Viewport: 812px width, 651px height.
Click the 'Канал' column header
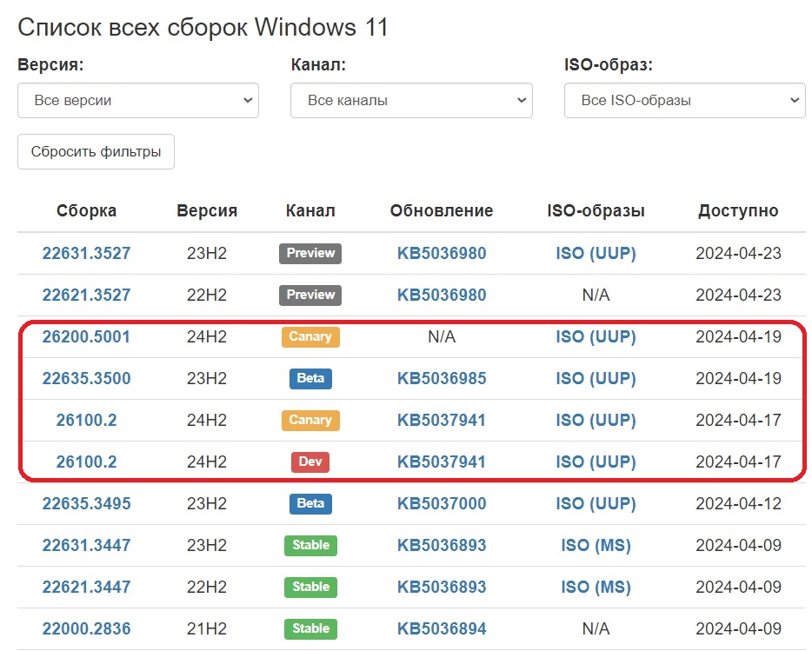pos(310,211)
